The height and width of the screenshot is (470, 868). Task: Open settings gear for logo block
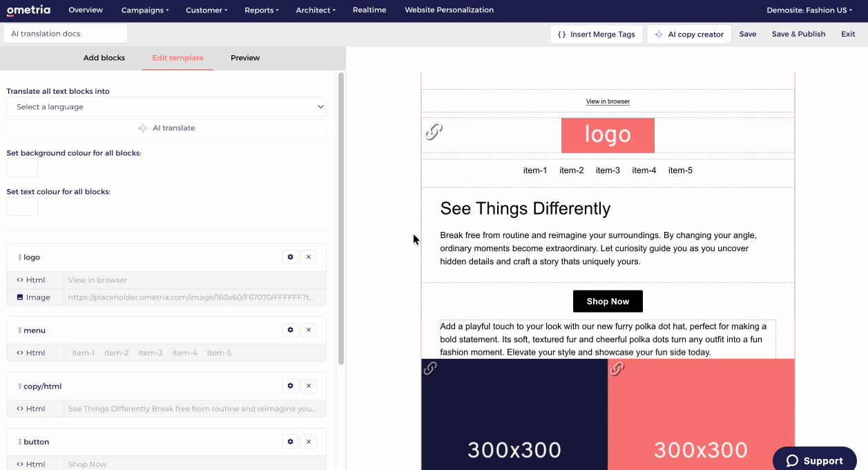point(291,257)
